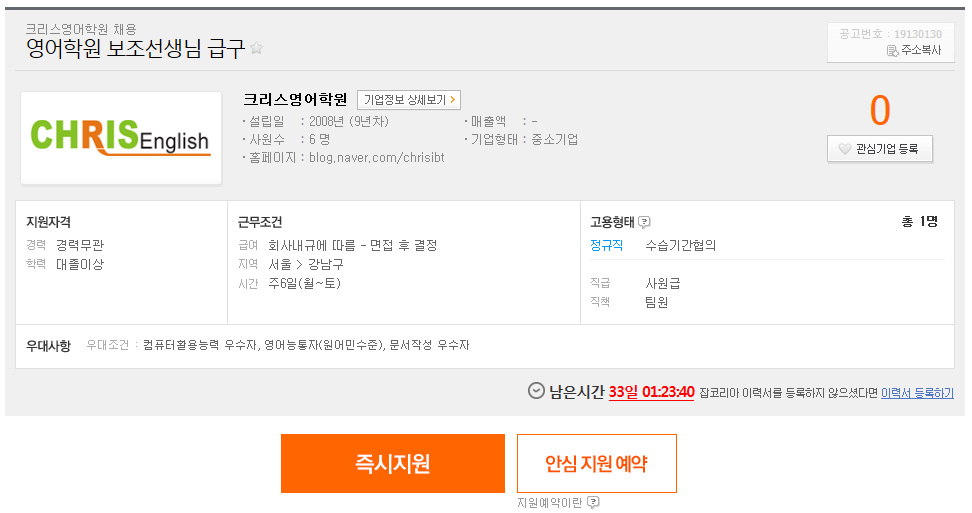Click the 주소복사 text link
This screenshot has width=972, height=513.
921,50
